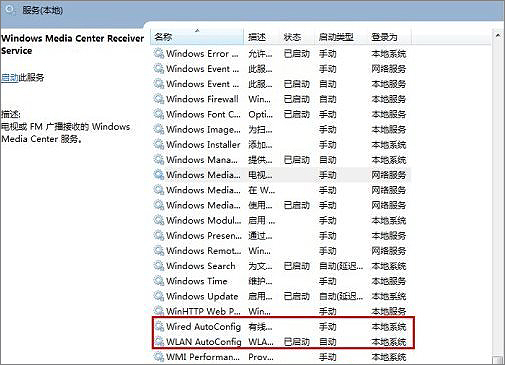The height and width of the screenshot is (365, 505).
Task: Click the Prov... description in WMI Performan... row
Action: pyautogui.click(x=261, y=357)
